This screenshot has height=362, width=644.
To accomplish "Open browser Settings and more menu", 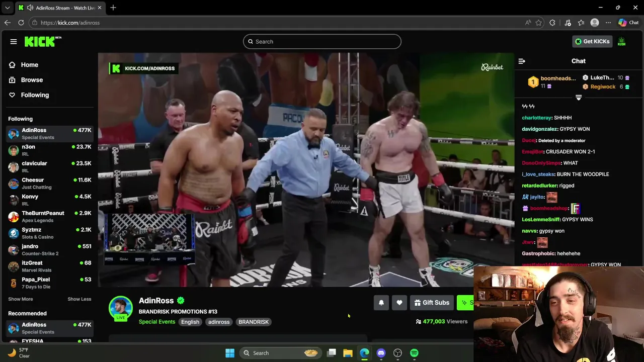I will coord(608,23).
